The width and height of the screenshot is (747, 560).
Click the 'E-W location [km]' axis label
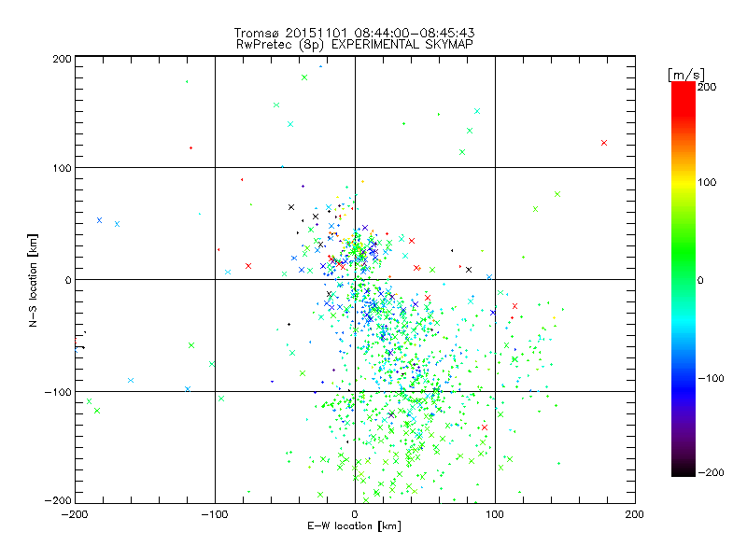[354, 525]
